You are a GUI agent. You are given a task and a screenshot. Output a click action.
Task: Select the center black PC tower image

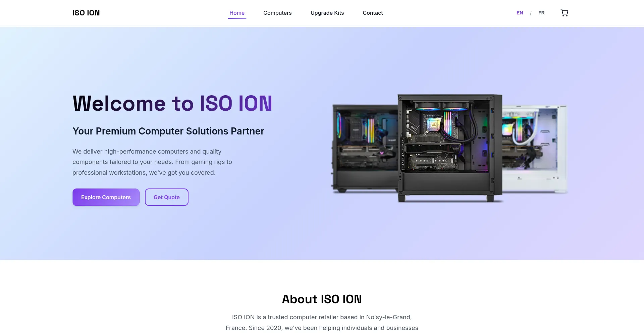449,148
